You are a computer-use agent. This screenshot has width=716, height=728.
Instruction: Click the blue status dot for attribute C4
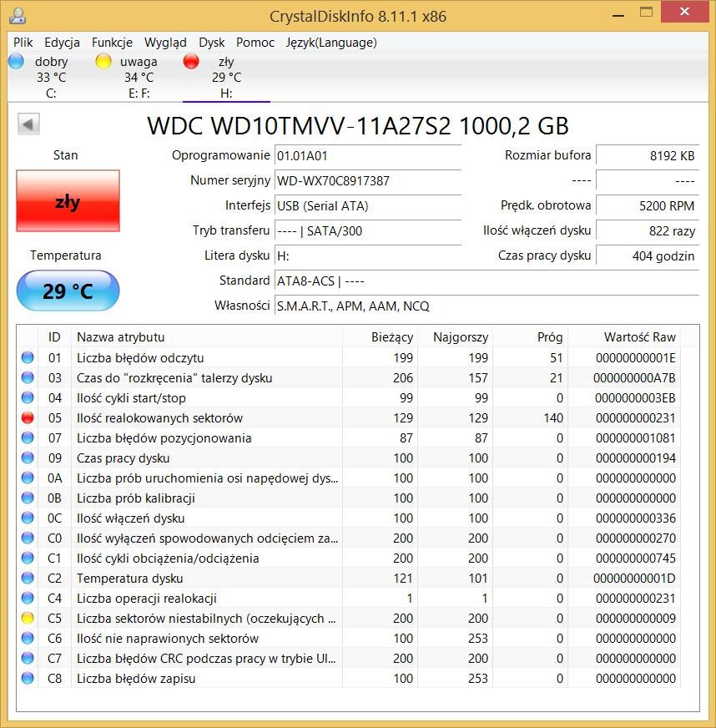click(28, 598)
